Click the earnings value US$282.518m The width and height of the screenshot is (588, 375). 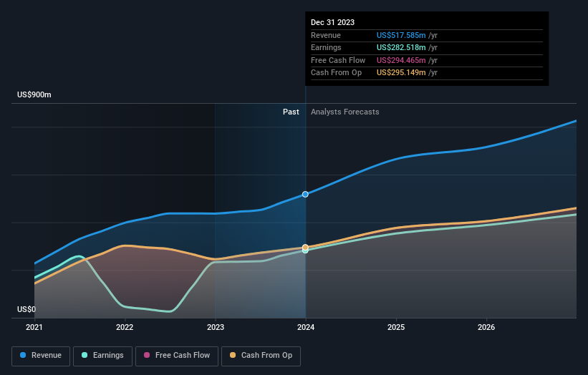click(401, 47)
